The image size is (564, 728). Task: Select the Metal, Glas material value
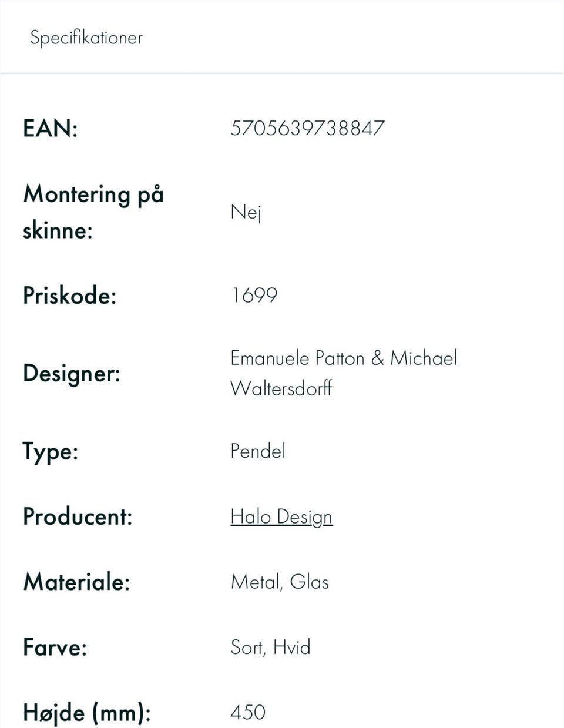280,582
